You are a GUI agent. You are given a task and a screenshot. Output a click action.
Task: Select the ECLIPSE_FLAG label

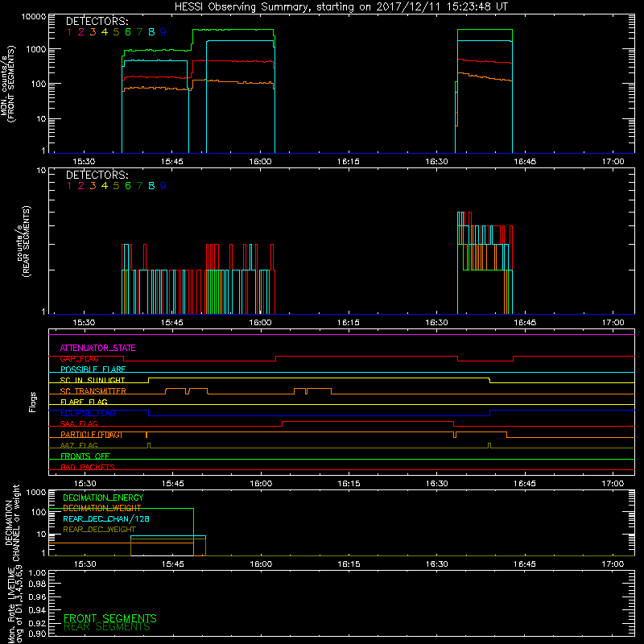click(x=88, y=413)
